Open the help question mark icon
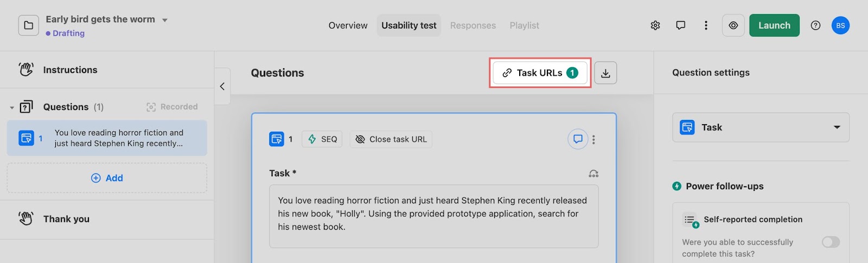 point(815,25)
